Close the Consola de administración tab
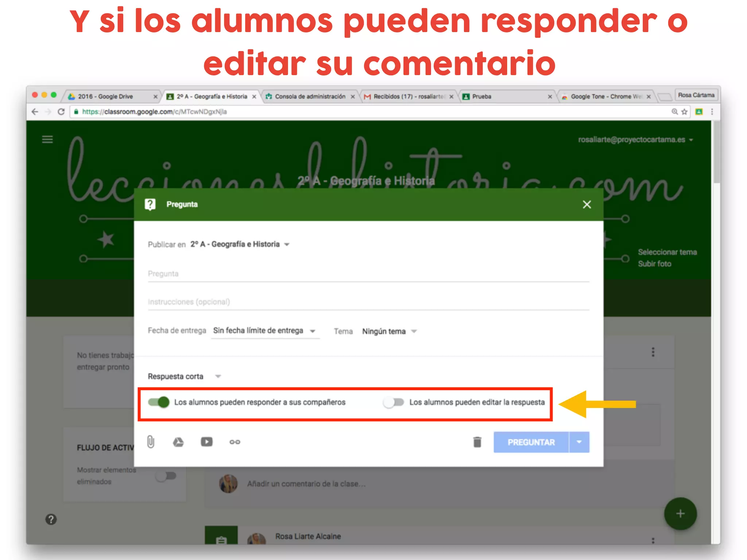The height and width of the screenshot is (560, 747). (x=353, y=97)
